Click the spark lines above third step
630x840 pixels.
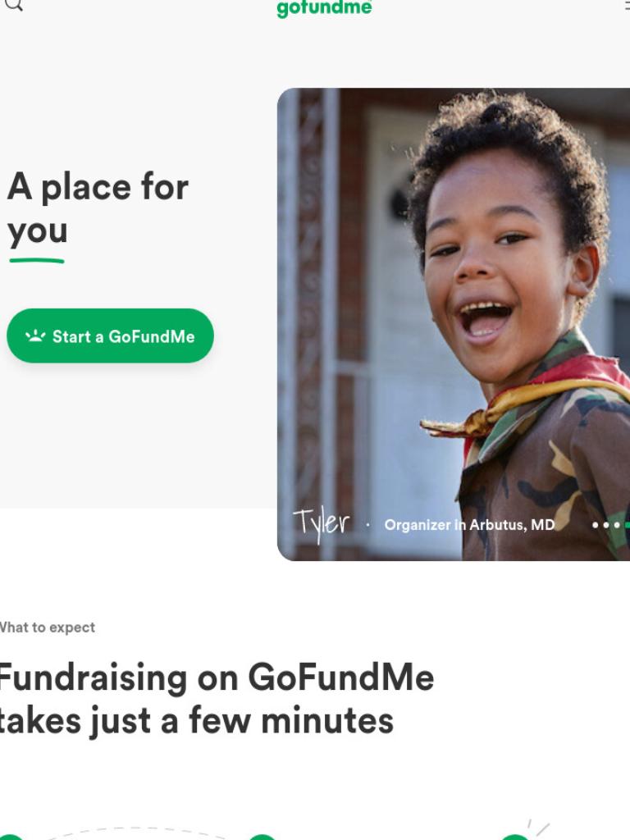click(x=538, y=827)
